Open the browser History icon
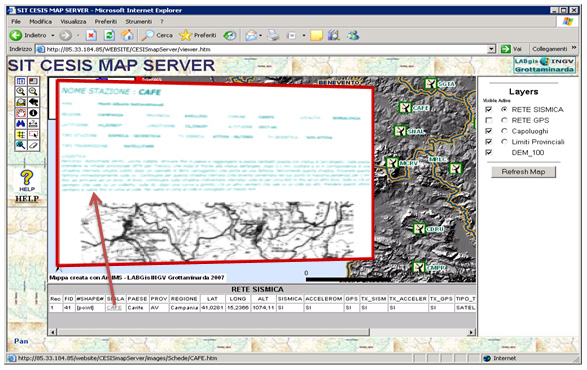Image resolution: width=587 pixels, height=370 pixels. coord(230,35)
